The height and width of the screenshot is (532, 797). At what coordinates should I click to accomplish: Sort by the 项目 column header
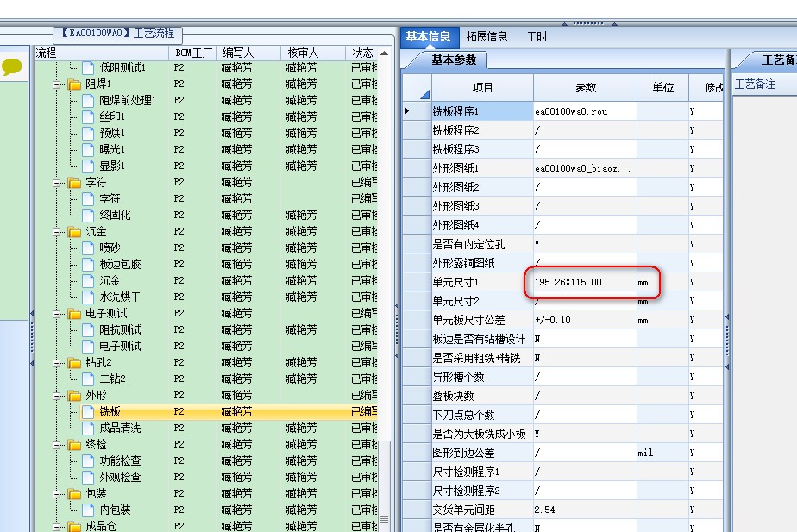482,87
